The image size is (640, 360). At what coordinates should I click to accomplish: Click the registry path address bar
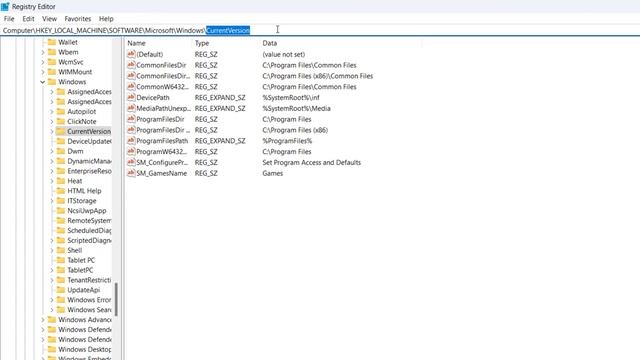[320, 31]
